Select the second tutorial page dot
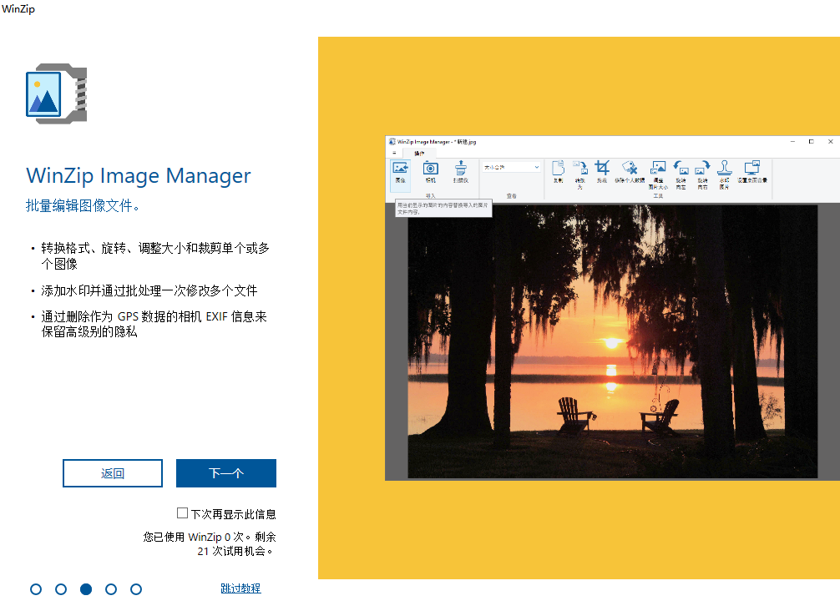 coord(61,589)
